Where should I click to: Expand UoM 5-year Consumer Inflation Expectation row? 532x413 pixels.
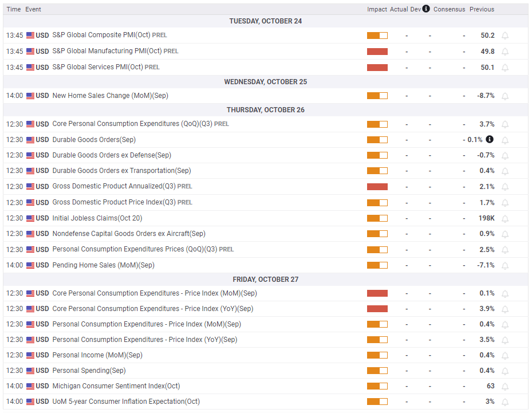pos(126,402)
